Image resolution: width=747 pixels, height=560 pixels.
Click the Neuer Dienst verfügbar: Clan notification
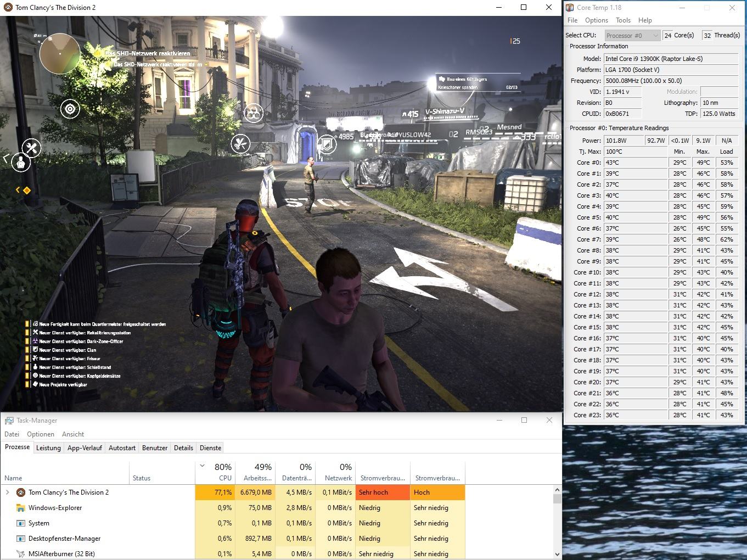(64, 350)
